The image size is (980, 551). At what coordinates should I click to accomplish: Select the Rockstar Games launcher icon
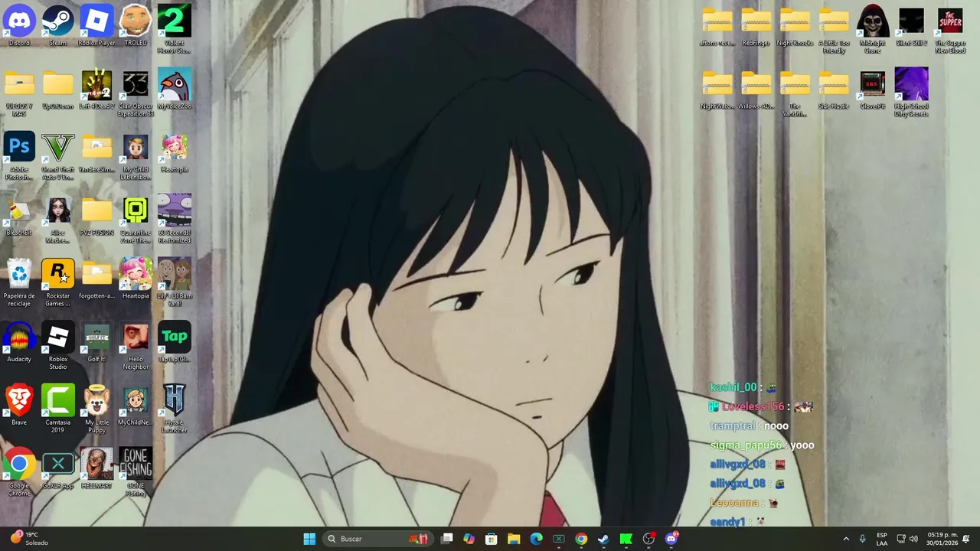coord(58,282)
